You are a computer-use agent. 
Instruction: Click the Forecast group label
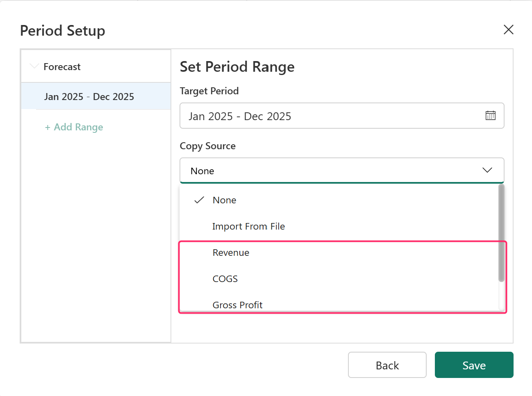coord(62,67)
